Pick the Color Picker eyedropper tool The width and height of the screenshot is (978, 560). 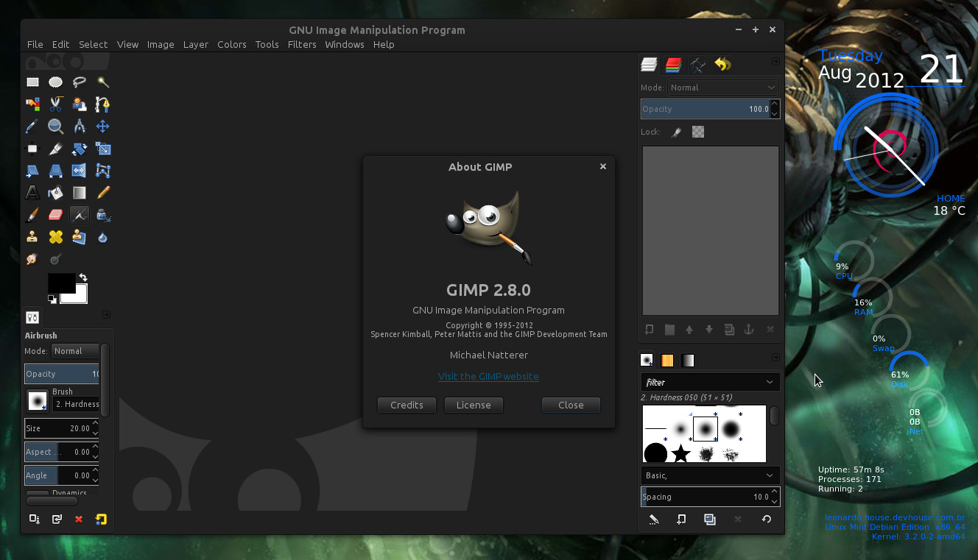[x=32, y=127]
